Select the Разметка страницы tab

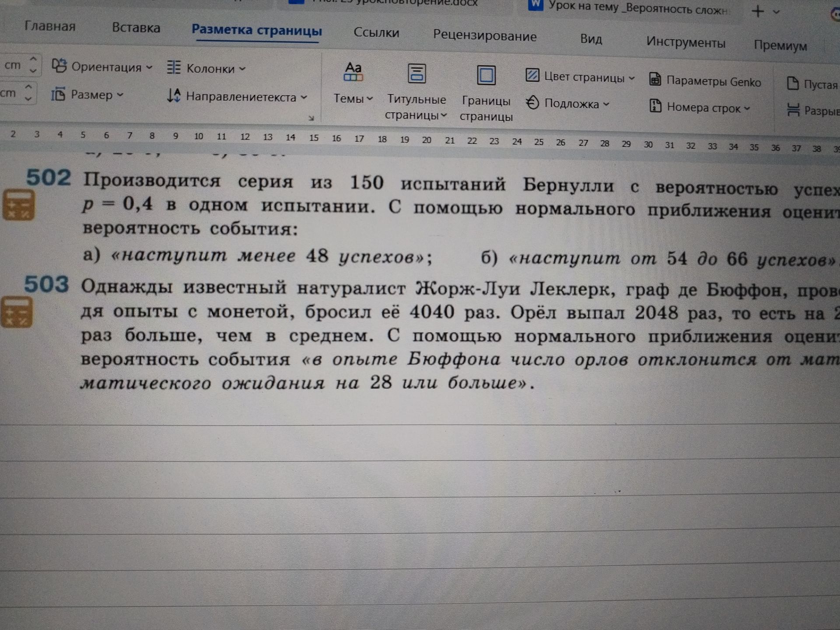pyautogui.click(x=257, y=30)
